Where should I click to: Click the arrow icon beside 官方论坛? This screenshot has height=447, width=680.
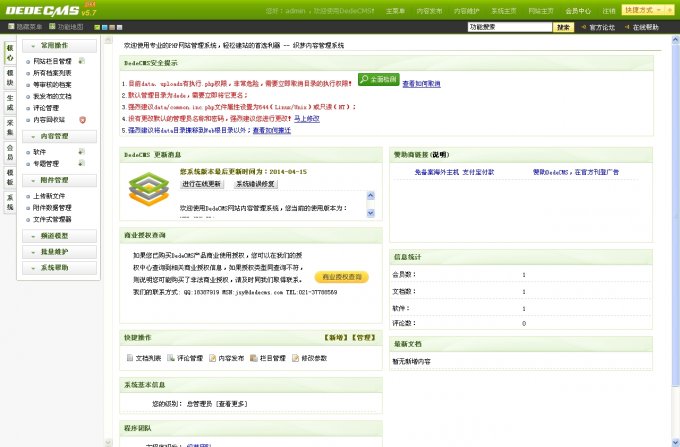pyautogui.click(x=584, y=27)
